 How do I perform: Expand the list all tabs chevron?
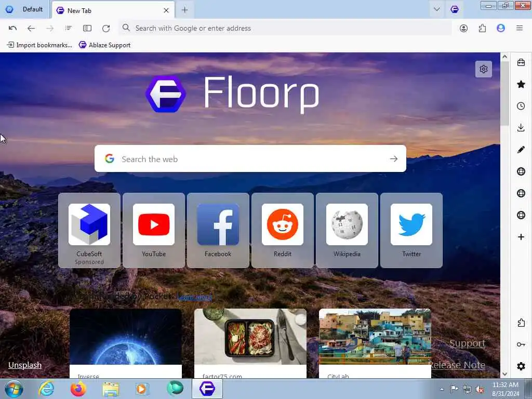point(436,9)
